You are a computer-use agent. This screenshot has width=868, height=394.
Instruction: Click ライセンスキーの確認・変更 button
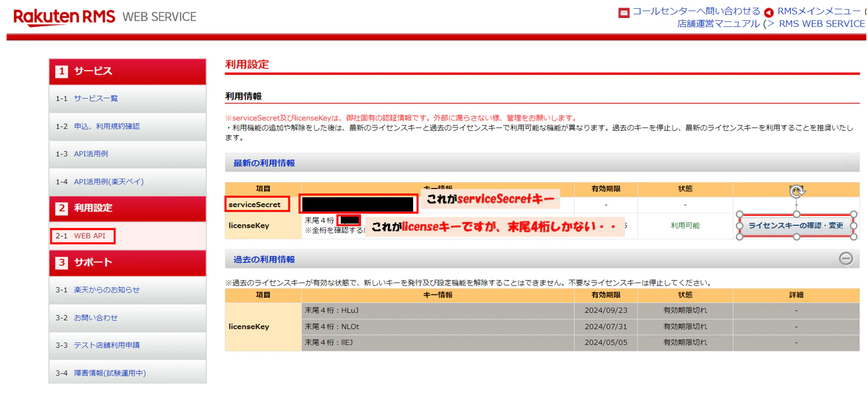pyautogui.click(x=796, y=226)
